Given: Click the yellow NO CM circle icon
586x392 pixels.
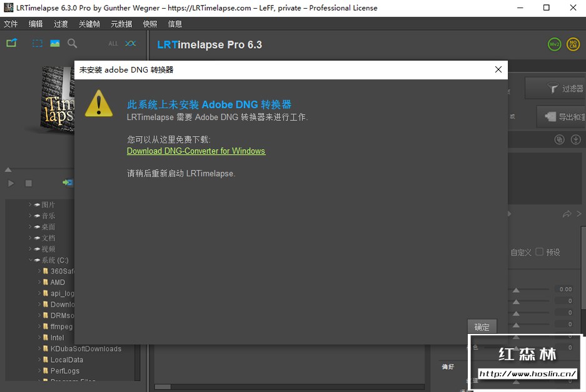Looking at the screenshot, I should (573, 44).
